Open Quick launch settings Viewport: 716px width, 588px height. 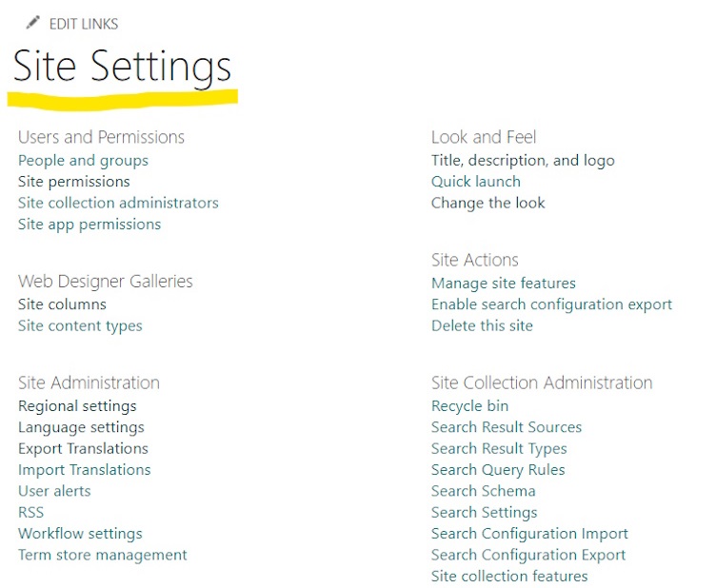pos(476,181)
